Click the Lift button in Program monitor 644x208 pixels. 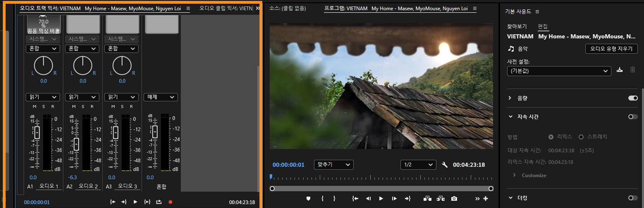(x=427, y=199)
